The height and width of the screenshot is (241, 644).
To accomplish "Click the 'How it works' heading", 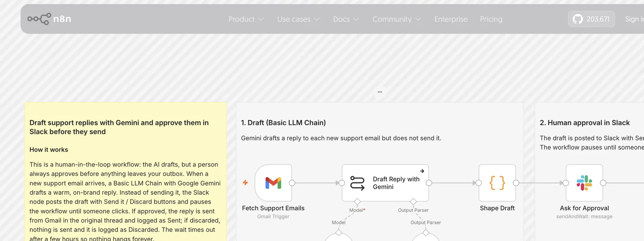I will point(49,150).
